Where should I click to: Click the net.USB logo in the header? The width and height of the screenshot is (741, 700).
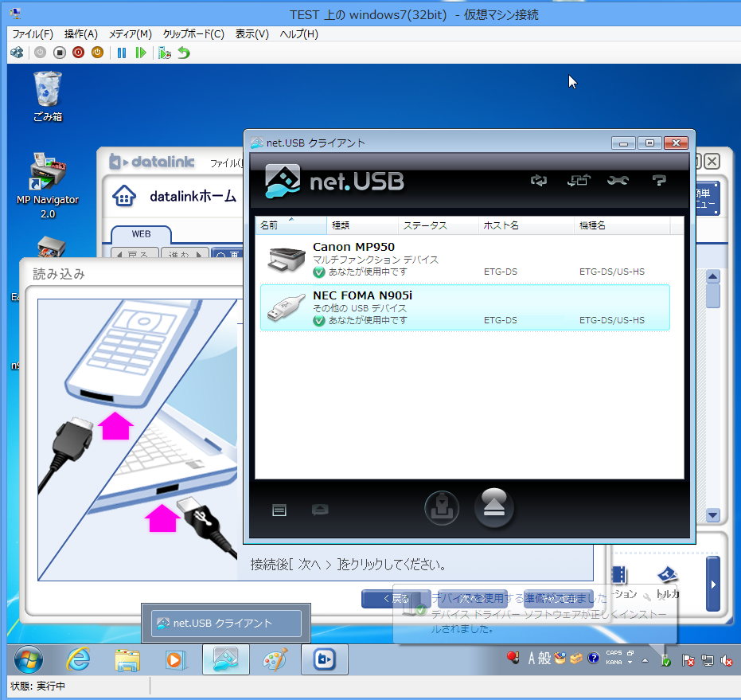point(334,181)
